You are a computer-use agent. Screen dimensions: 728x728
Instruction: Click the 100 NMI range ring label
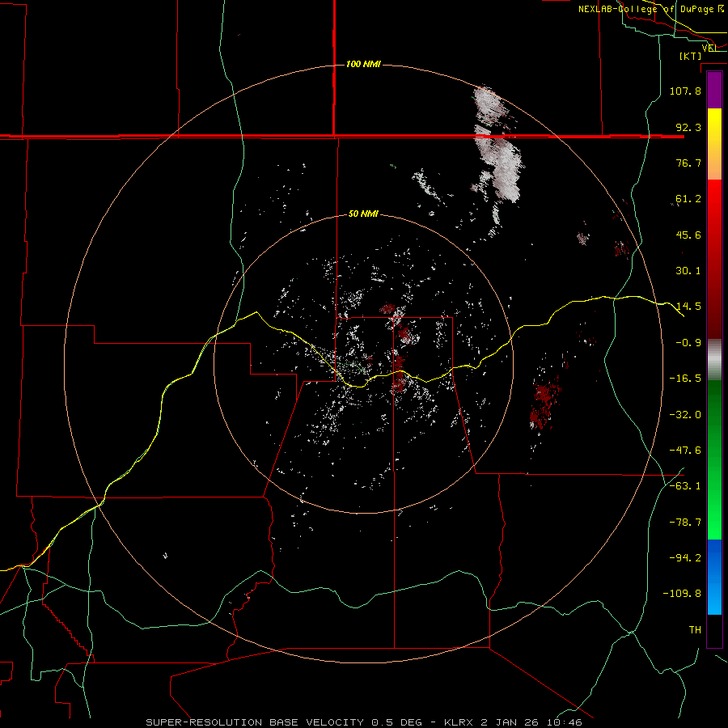[x=363, y=64]
